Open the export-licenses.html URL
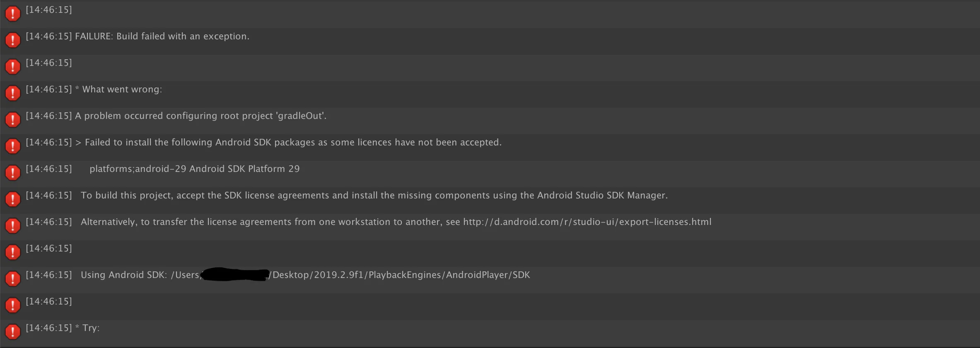 [x=587, y=222]
